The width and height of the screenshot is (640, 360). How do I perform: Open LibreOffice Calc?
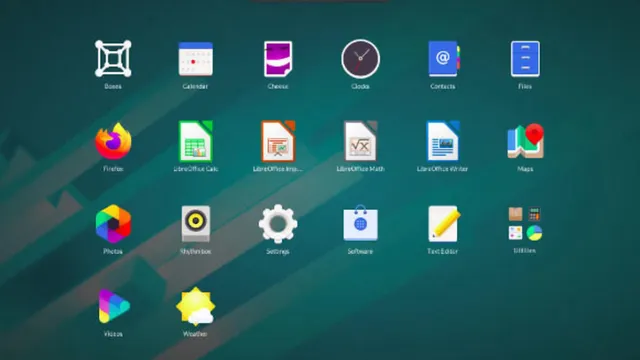[196, 141]
